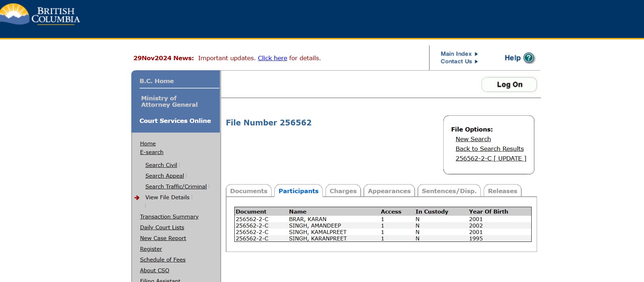Switch to the Documents tab

(x=249, y=191)
